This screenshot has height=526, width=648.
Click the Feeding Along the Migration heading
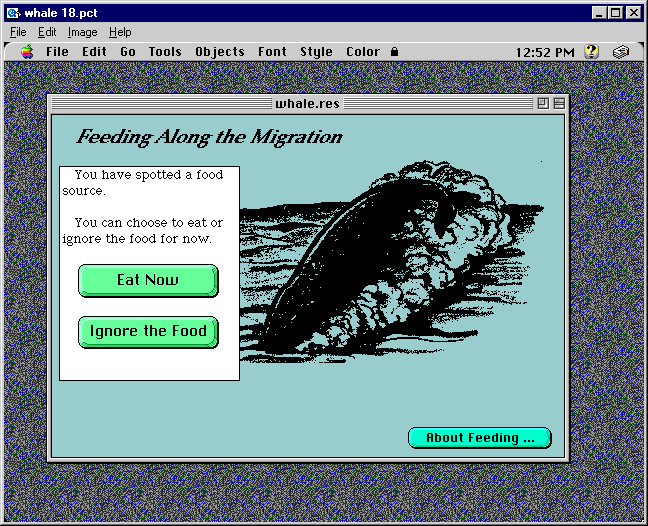coord(210,137)
